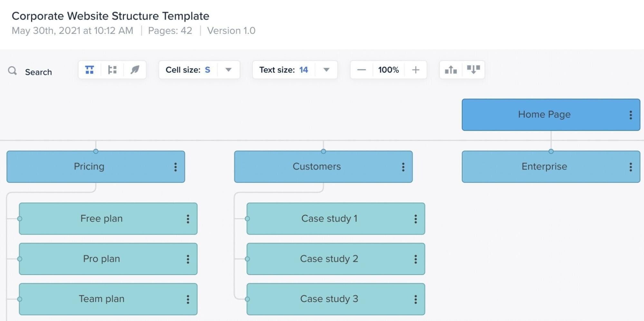The height and width of the screenshot is (321, 644).
Task: Collapse the children of Customers node
Action: pos(323,151)
